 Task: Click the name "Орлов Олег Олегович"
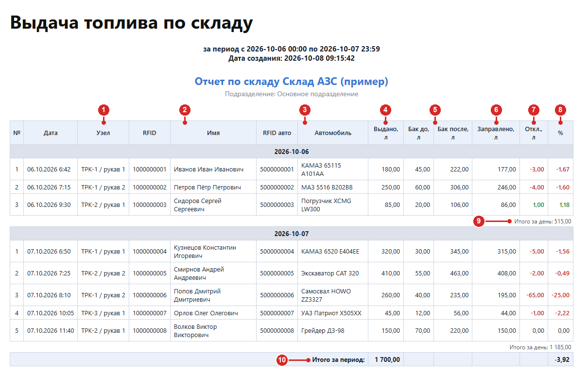pyautogui.click(x=206, y=313)
